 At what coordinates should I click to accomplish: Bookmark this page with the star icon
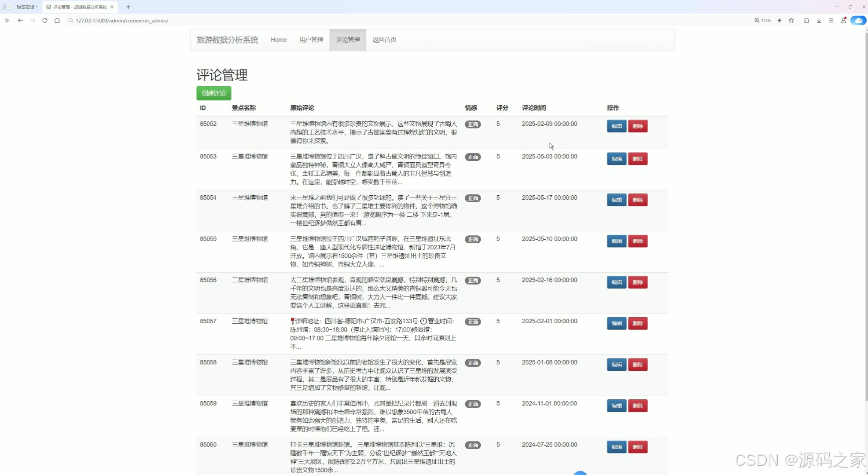pos(791,20)
